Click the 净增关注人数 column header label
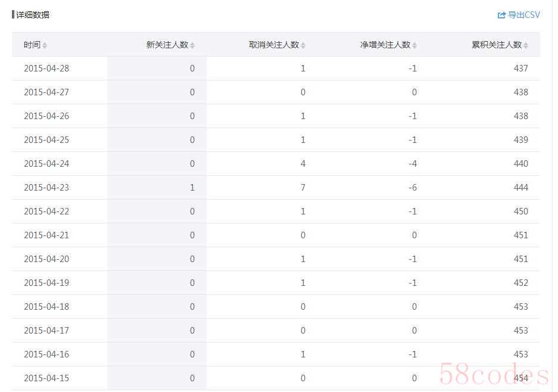 [385, 45]
